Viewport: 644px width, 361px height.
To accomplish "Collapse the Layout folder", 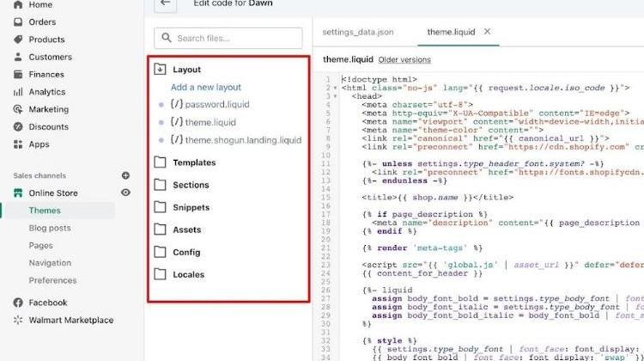I will coord(161,69).
